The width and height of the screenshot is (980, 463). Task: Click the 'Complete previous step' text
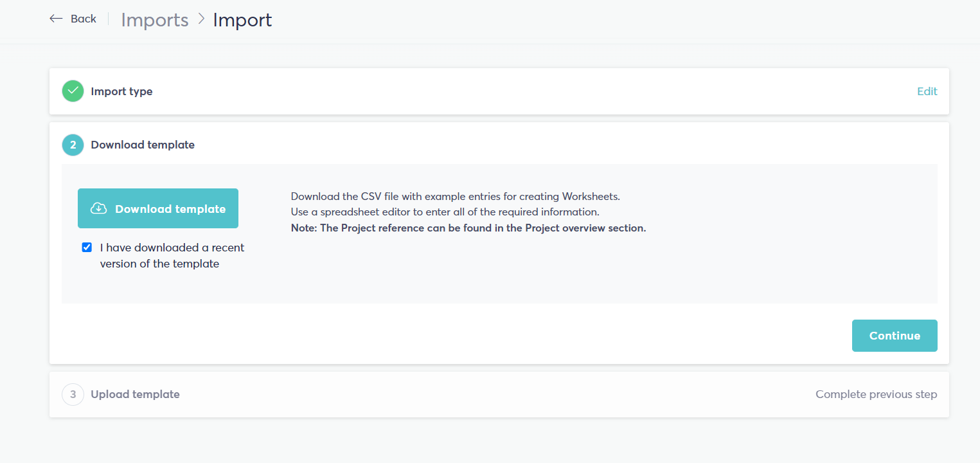click(877, 394)
